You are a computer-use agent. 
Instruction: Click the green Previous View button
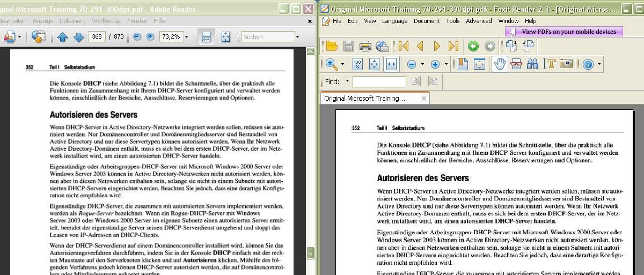point(473,46)
